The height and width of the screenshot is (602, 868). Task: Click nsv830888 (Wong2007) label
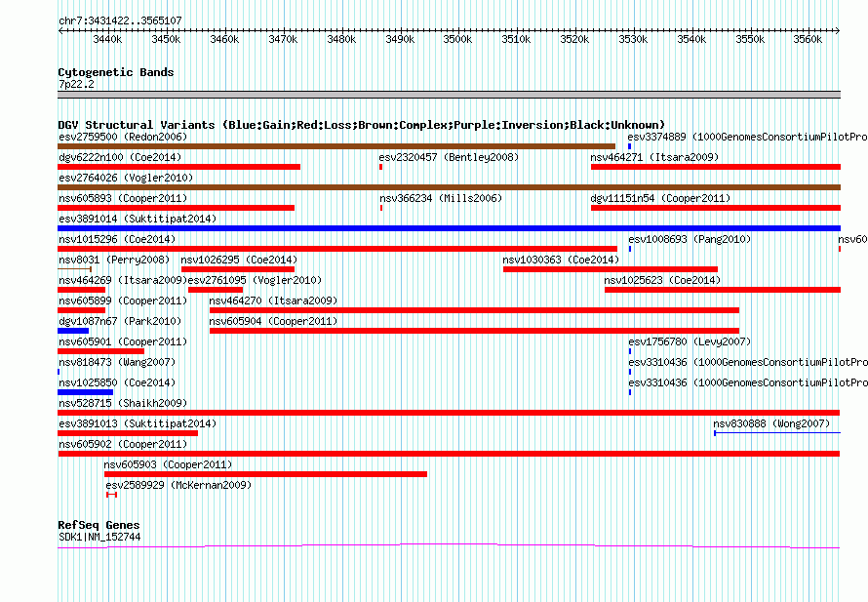pyautogui.click(x=771, y=423)
